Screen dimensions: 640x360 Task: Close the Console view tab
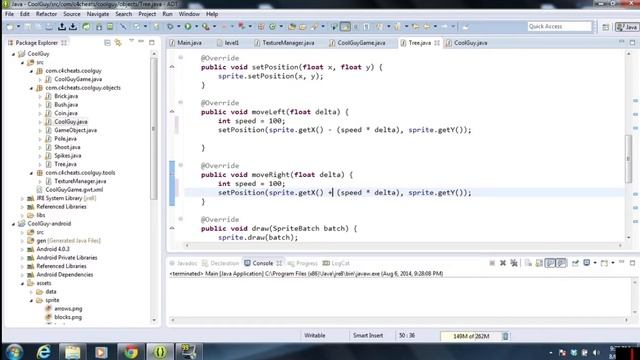coord(279,263)
